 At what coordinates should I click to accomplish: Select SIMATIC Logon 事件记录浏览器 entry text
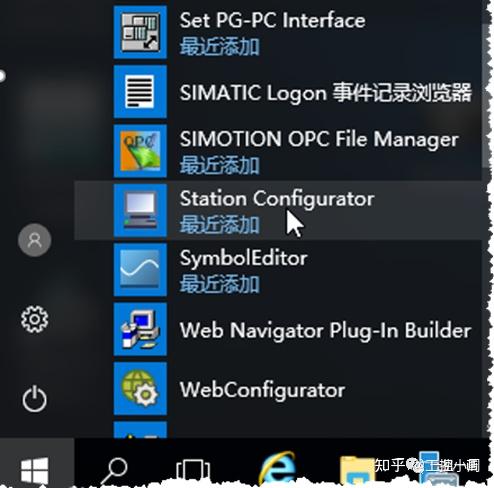tap(326, 92)
